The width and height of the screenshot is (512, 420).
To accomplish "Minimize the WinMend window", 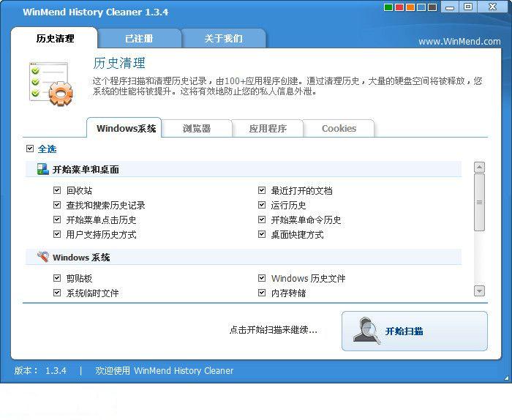I will 450,7.
